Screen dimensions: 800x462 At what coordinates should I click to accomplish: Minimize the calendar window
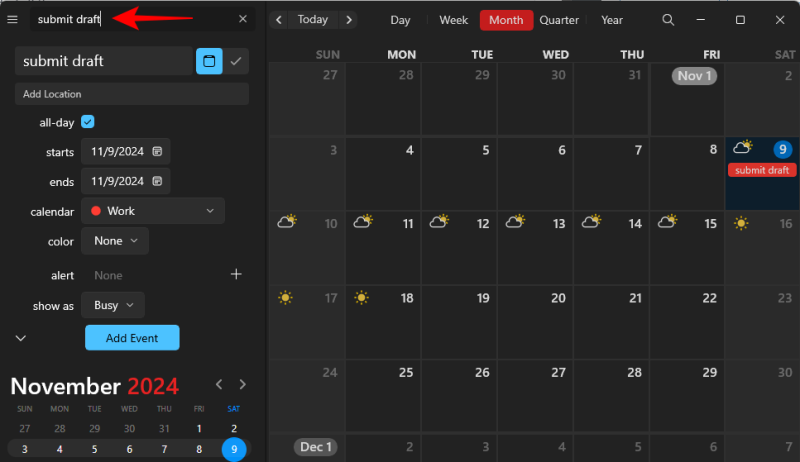(x=701, y=20)
